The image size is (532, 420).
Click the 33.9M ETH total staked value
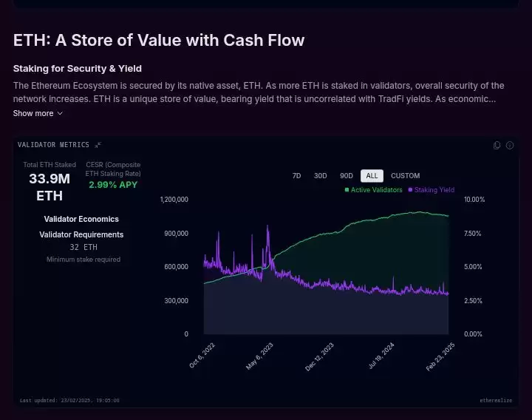pos(50,187)
